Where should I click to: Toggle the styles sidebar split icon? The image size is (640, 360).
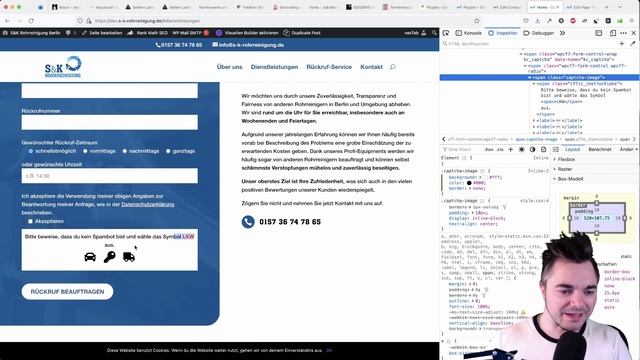click(x=556, y=149)
